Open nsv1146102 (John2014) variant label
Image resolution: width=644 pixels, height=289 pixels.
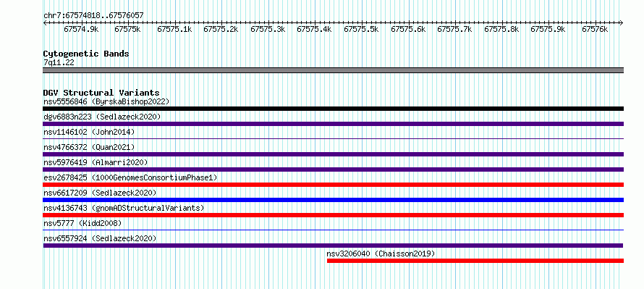tap(89, 132)
